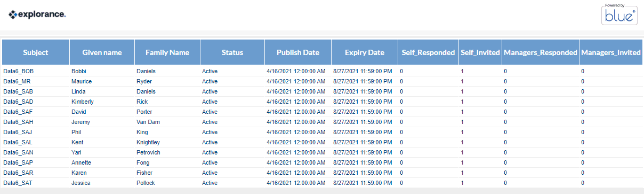Image resolution: width=644 pixels, height=194 pixels.
Task: Click the Powered by Blue logo
Action: pos(619,14)
